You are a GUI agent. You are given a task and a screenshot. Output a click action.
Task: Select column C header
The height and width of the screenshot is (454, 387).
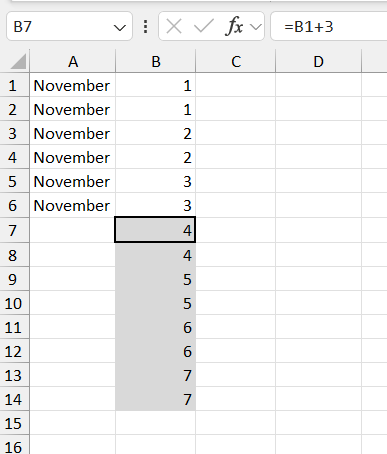point(236,61)
